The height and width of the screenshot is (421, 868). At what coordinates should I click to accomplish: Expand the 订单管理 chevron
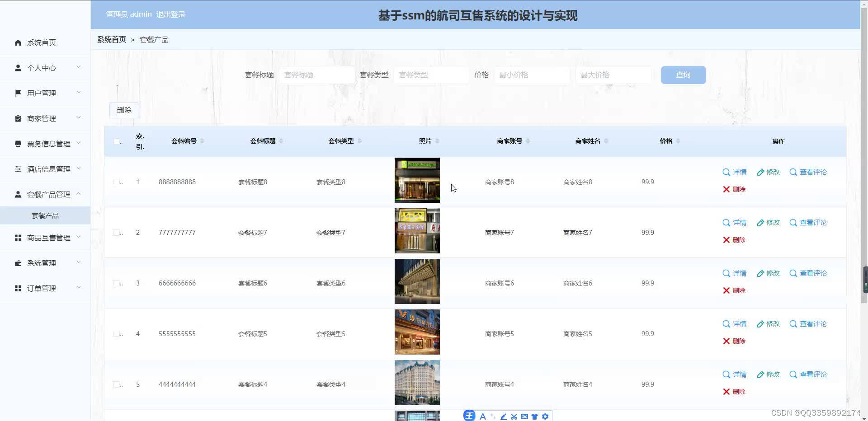79,287
